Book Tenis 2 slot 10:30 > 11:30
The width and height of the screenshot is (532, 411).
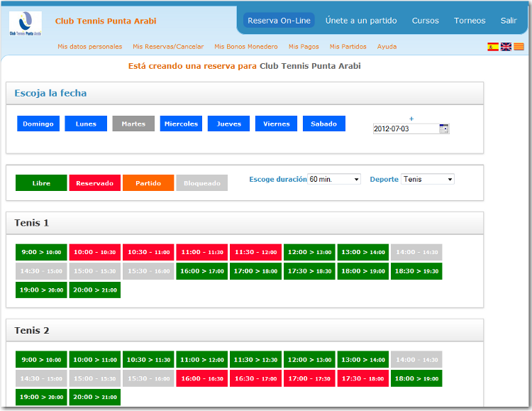coord(148,359)
